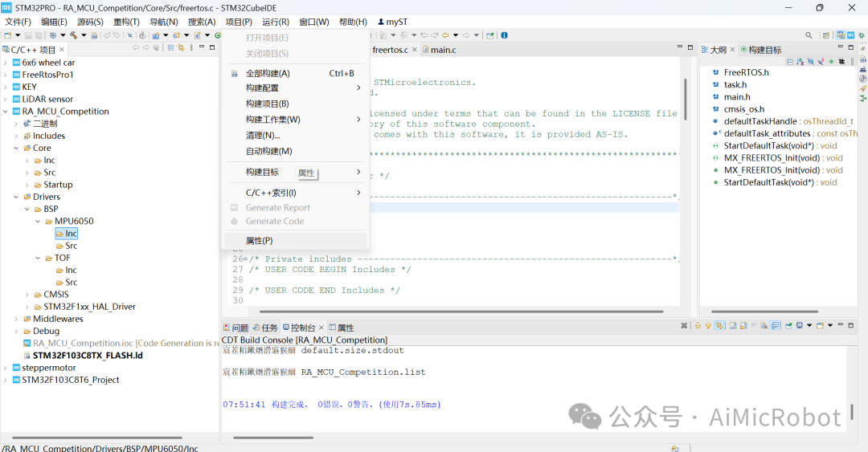The image size is (868, 452).
Task: Open dropdown arrow next to the New wizard icon
Action: (x=17, y=35)
